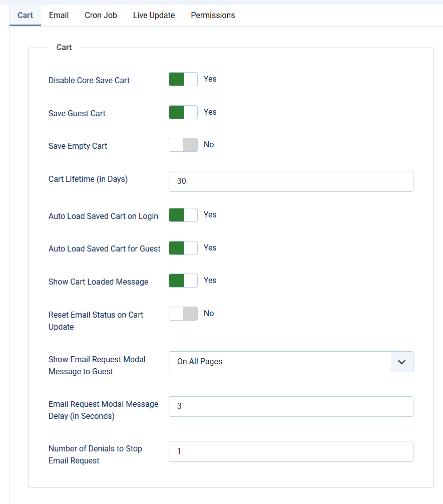Open the Email tab
443x504 pixels.
(59, 16)
